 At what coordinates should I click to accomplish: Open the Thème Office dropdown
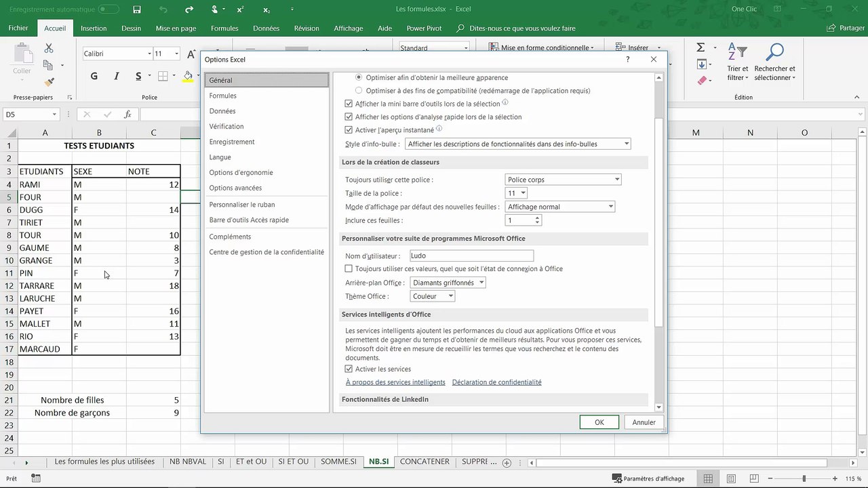pos(433,296)
